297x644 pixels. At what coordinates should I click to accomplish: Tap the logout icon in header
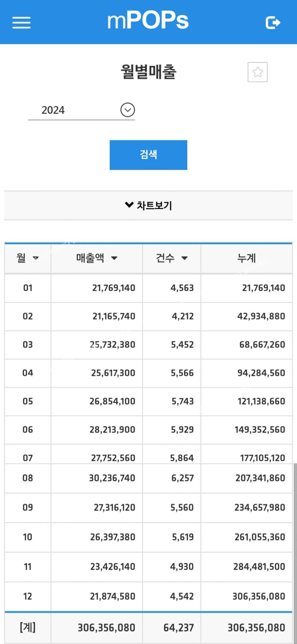click(273, 22)
